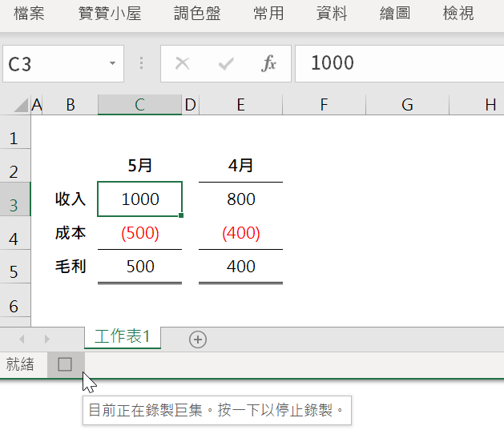
Task: Select the 毛利 value 400 cell
Action: coord(240,267)
